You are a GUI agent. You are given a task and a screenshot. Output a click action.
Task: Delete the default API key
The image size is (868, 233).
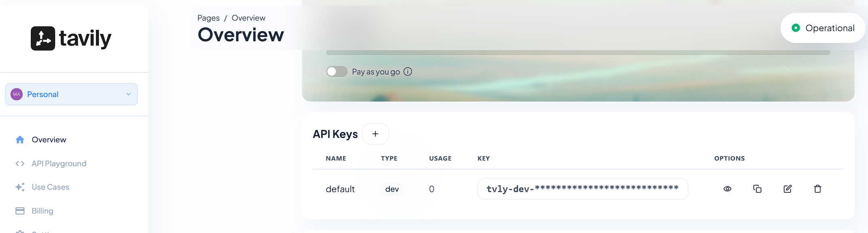coord(817,189)
